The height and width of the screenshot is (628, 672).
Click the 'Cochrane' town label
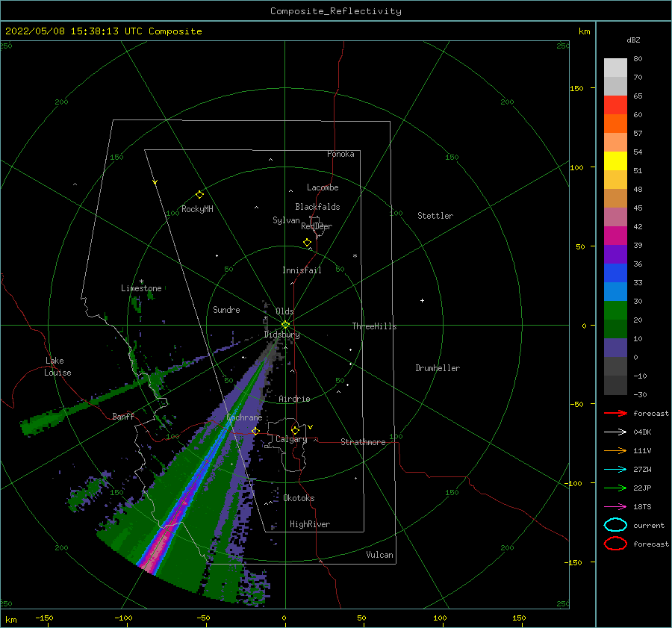[244, 417]
